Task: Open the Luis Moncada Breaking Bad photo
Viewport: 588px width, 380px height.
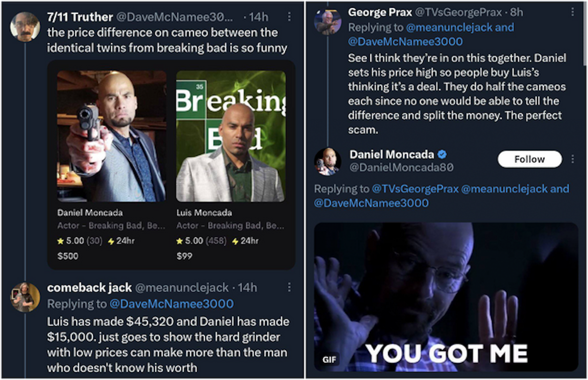Action: (231, 136)
